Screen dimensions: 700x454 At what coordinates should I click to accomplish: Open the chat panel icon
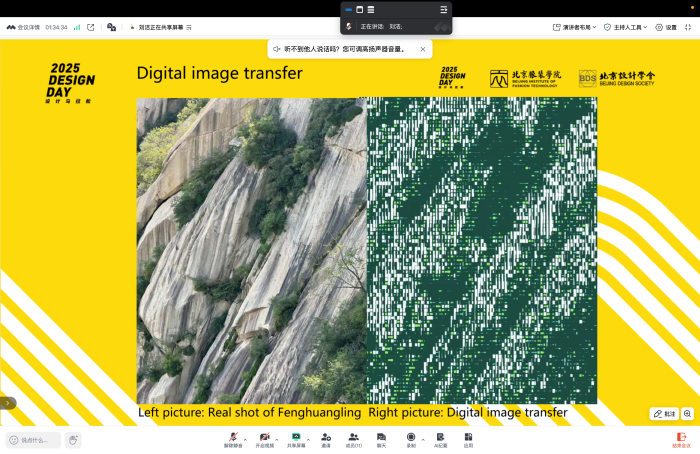click(x=381, y=438)
